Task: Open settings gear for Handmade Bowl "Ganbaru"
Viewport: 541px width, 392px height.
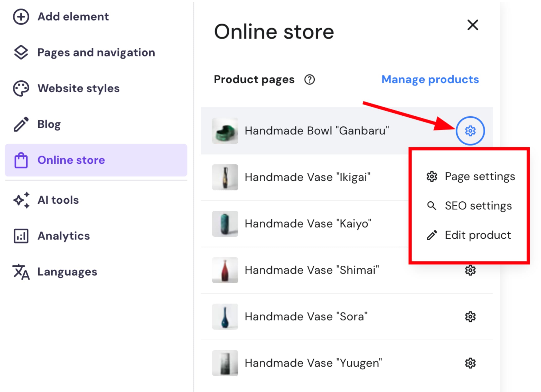Action: 470,130
